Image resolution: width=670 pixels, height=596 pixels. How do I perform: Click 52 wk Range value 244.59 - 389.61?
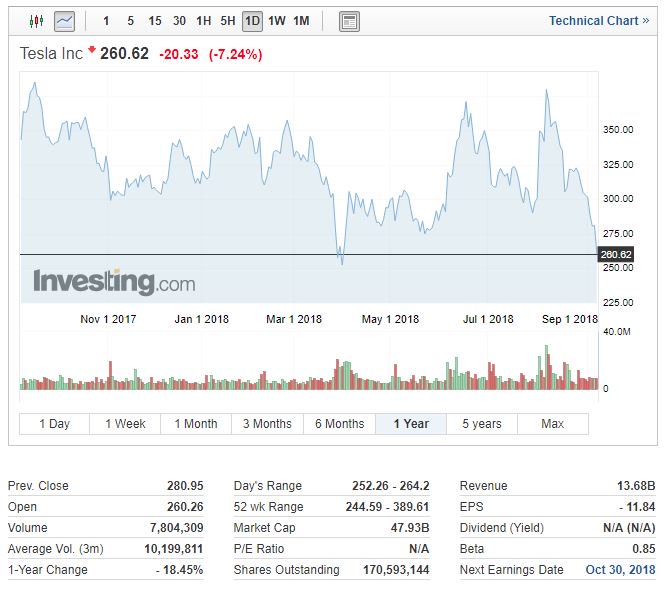[x=387, y=507]
